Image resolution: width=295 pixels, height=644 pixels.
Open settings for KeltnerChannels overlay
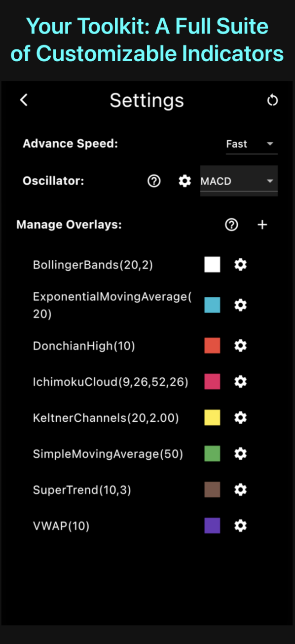click(x=240, y=417)
